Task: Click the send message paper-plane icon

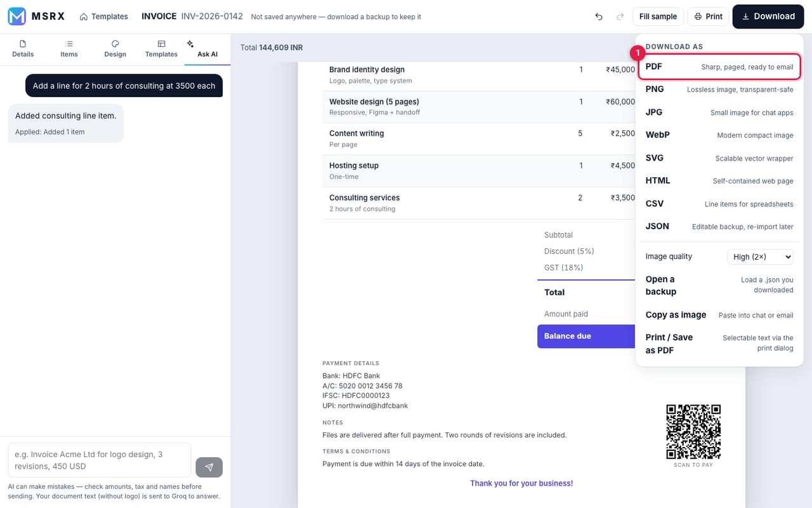Action: pyautogui.click(x=209, y=467)
